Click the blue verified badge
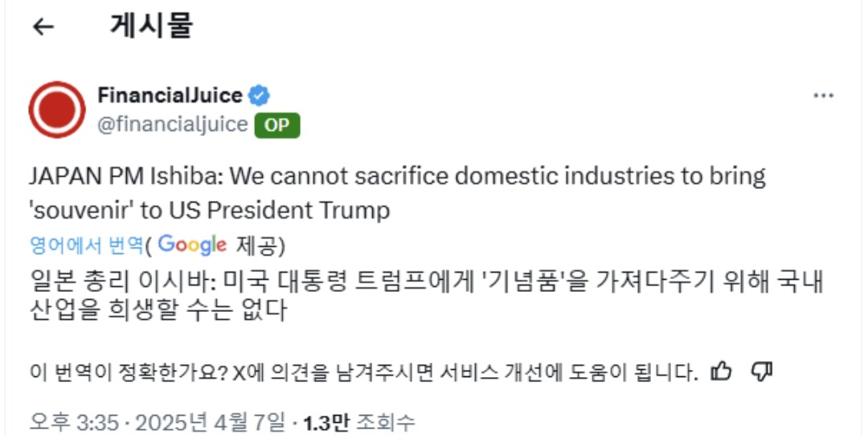Viewport: 868px width, 435px height. 258,96
